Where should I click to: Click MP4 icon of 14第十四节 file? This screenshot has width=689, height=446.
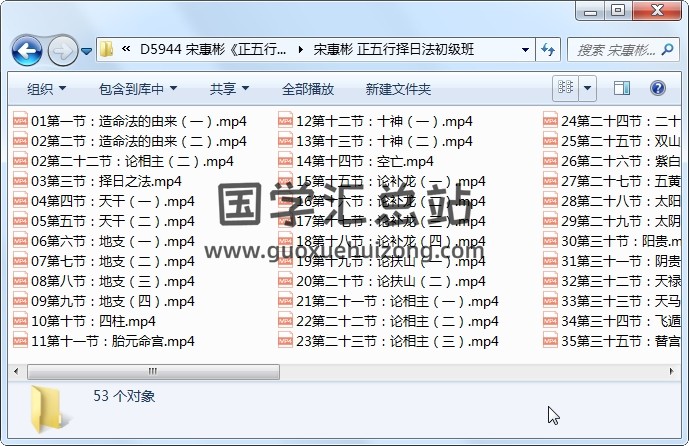(285, 161)
